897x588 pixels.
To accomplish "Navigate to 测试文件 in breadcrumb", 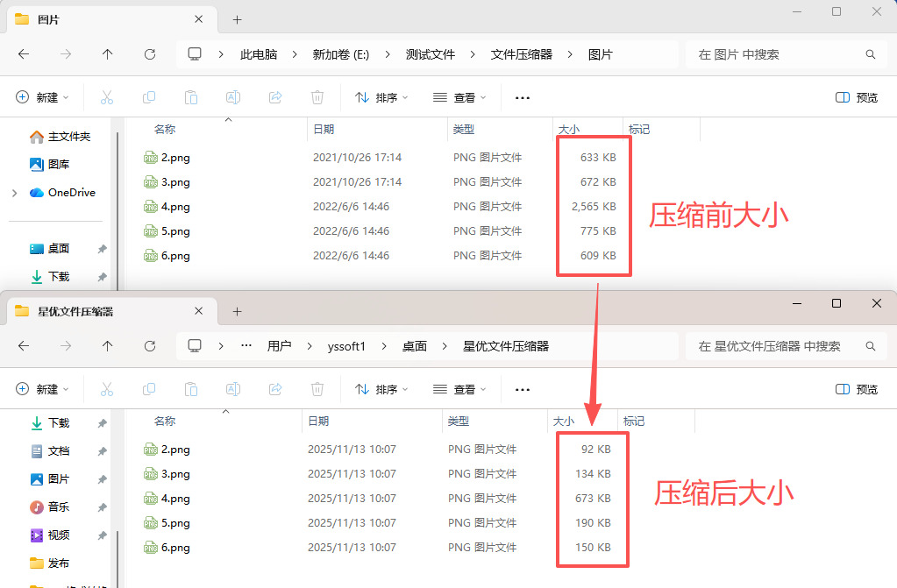I will [431, 54].
